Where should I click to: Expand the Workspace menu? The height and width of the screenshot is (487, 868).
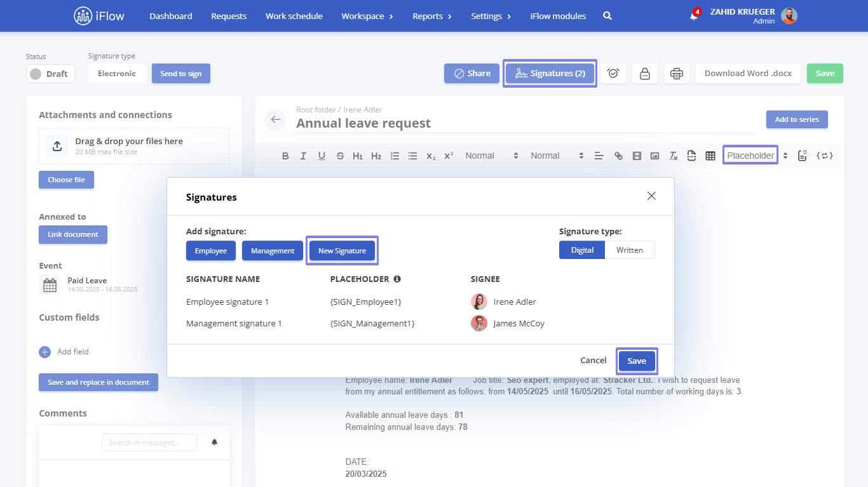[367, 16]
